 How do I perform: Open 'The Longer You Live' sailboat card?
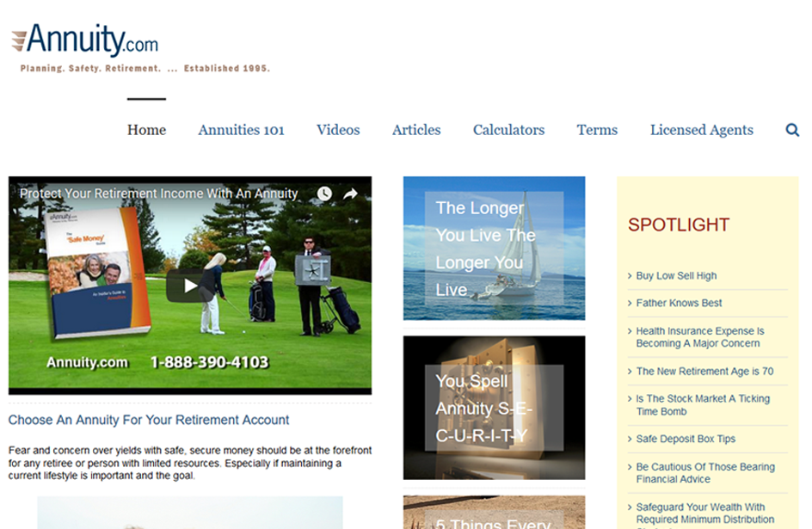click(x=494, y=249)
